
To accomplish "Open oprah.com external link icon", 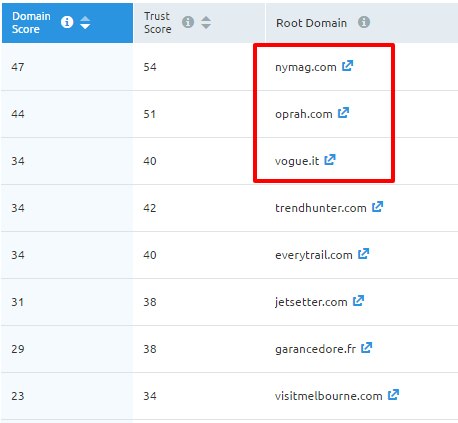I will point(343,113).
